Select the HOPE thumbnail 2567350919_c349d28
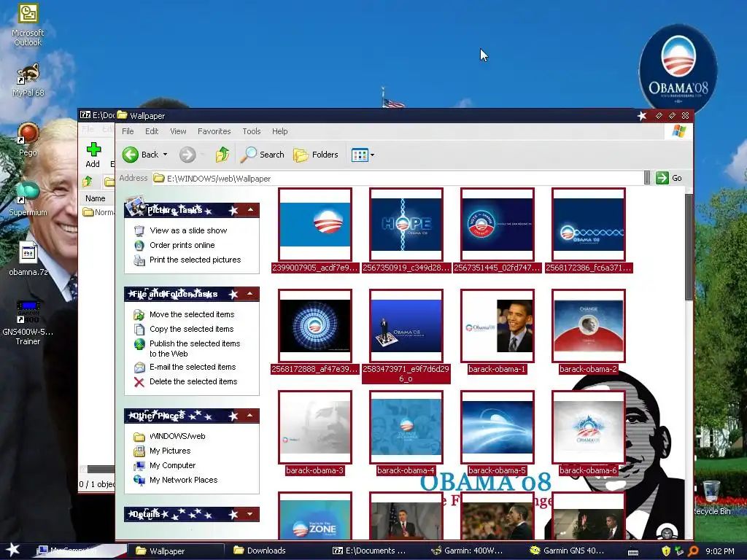This screenshot has height=560, width=747. pos(406,225)
